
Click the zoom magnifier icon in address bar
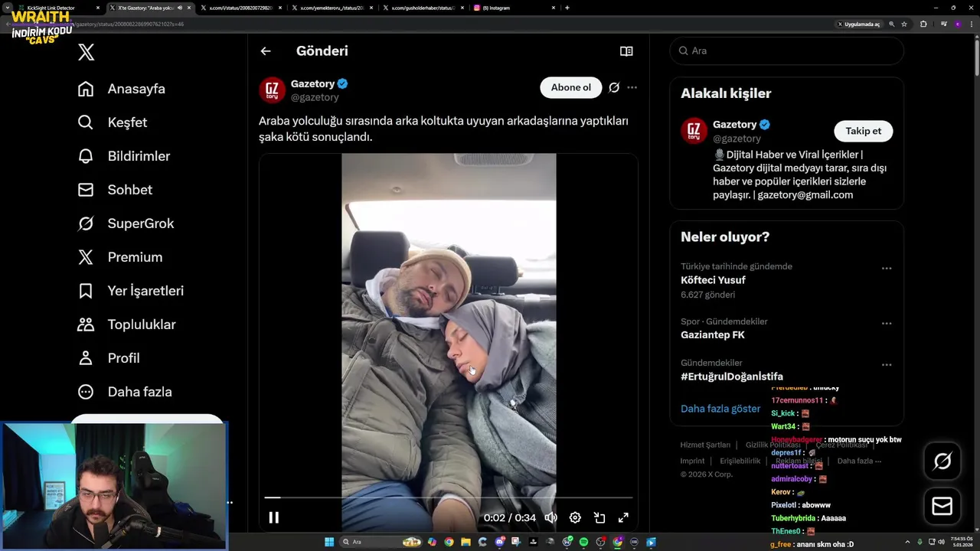[892, 24]
